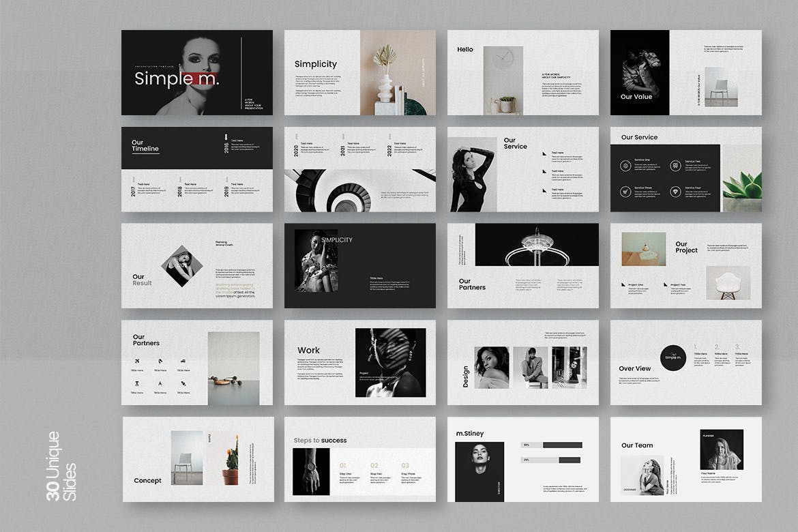798x532 pixels.
Task: Click the truck icon in Our Partners slide
Action: click(183, 361)
